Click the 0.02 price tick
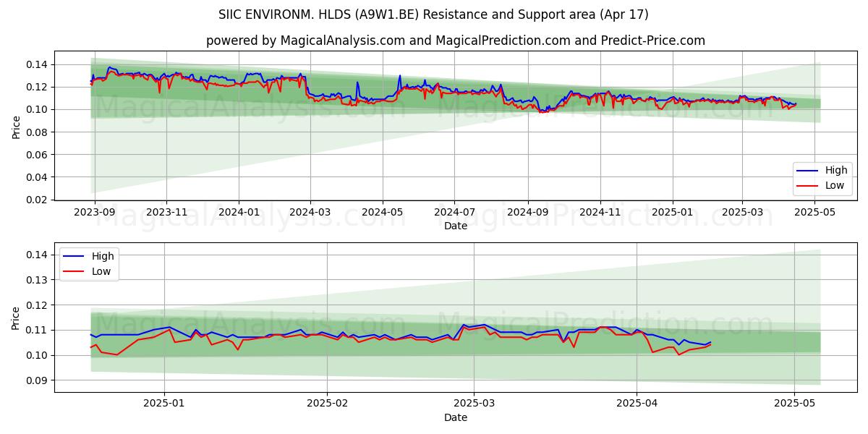Screen dimensions: 868x434 pyautogui.click(x=38, y=200)
